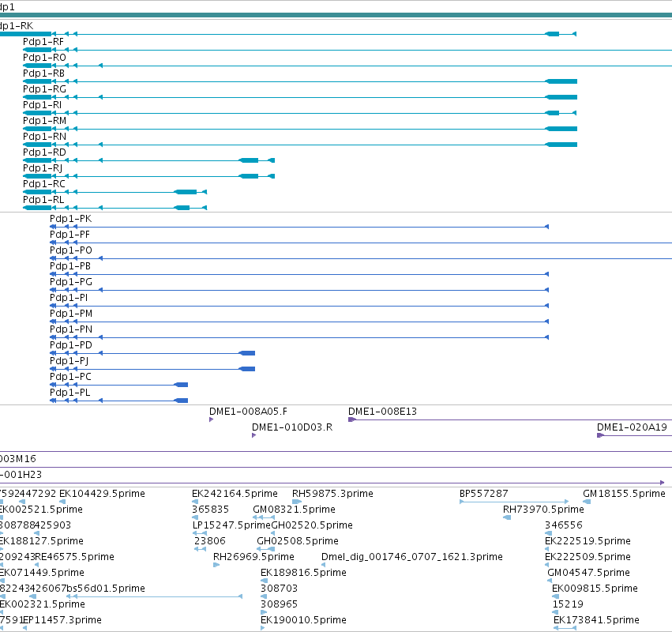Select the Pdp1-RC transcript label
Screen dimensions: 672x632
(44, 184)
